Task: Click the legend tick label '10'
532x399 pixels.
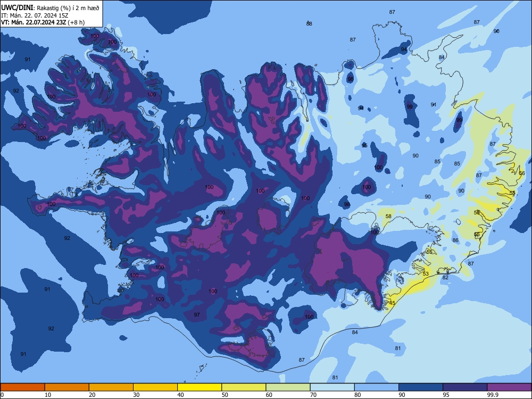Action: (x=48, y=395)
